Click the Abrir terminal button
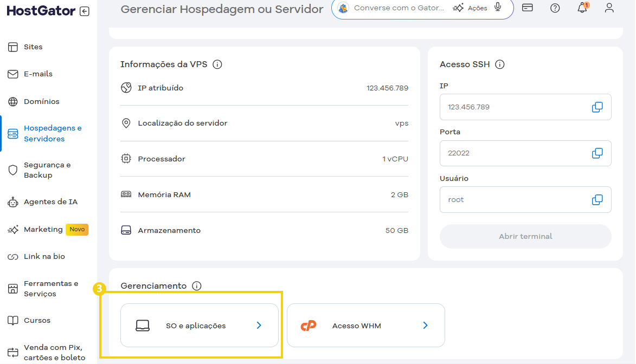This screenshot has width=636, height=364. (x=525, y=235)
